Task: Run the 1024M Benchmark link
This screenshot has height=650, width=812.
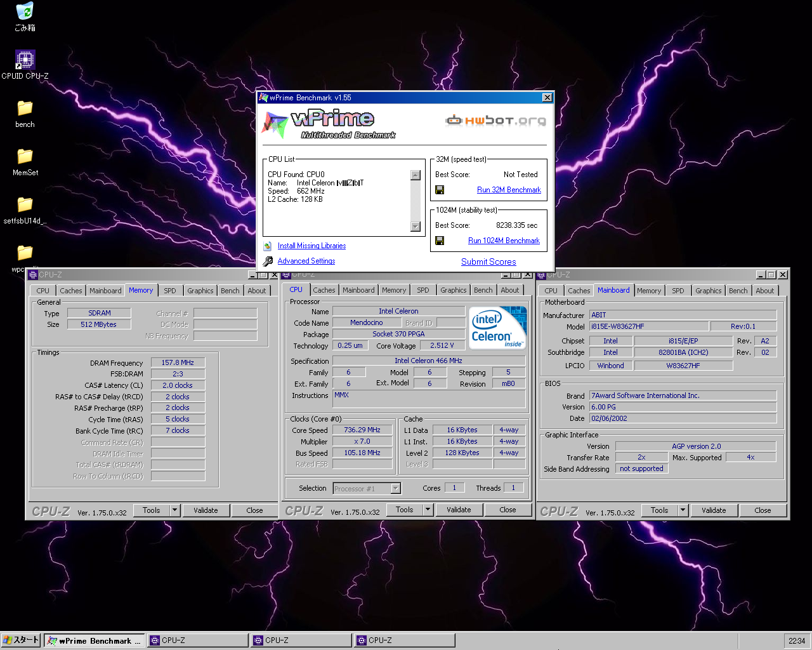Action: [x=504, y=241]
